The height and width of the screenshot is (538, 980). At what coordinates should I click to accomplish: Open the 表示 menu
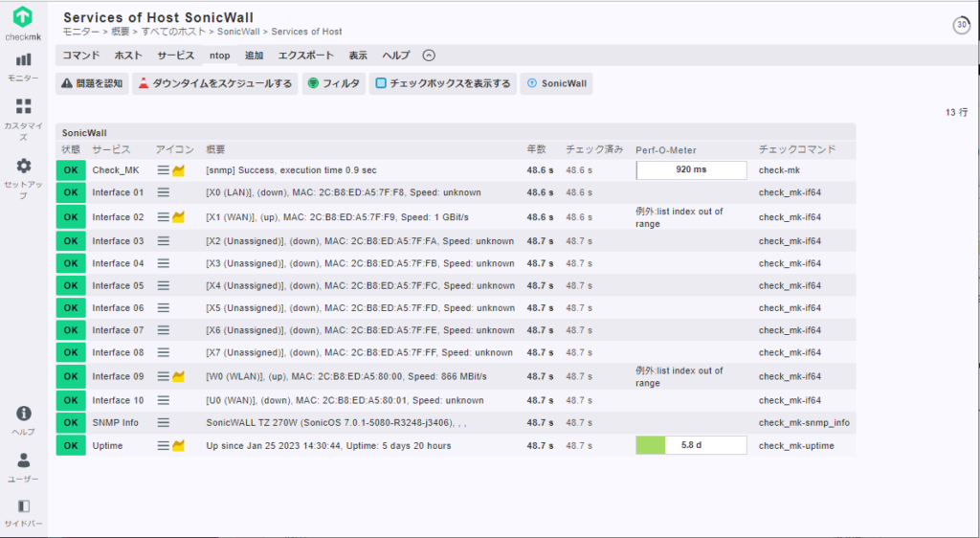(358, 55)
